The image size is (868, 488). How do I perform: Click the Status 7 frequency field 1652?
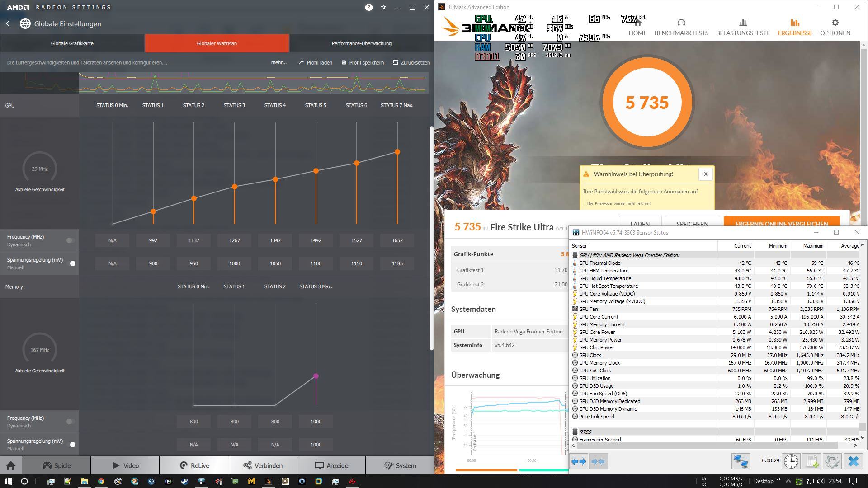tap(397, 240)
